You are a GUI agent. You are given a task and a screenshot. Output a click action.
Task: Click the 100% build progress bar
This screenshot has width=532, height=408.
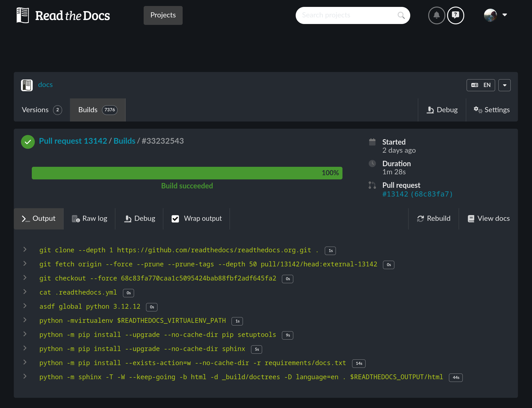coord(187,173)
